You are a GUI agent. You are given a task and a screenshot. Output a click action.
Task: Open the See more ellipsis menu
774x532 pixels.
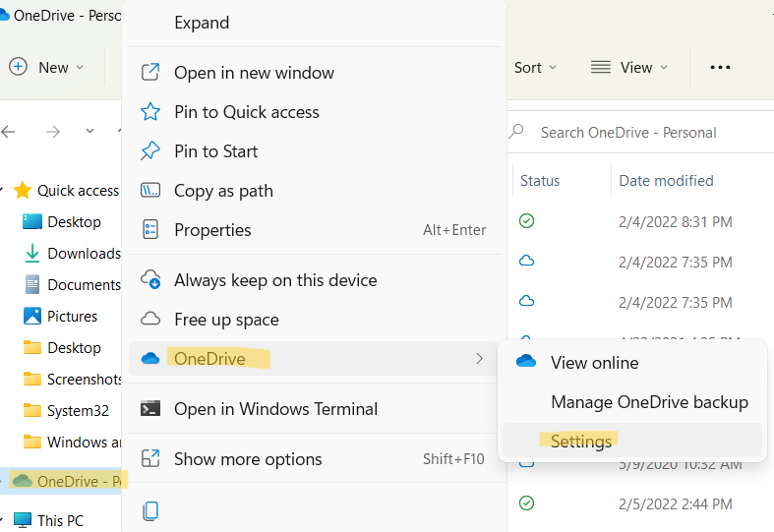720,67
